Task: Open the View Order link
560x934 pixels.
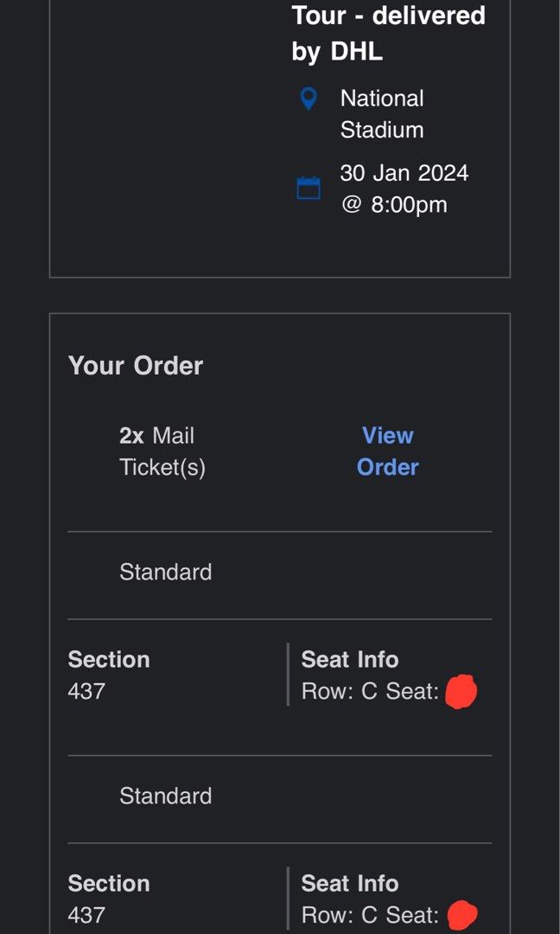Action: [x=387, y=451]
